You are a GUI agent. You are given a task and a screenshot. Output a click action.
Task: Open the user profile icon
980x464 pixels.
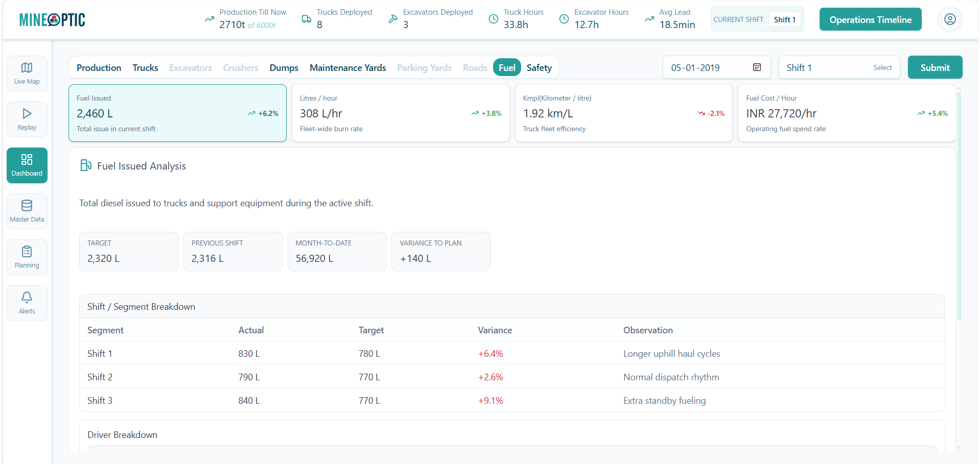[x=949, y=19]
